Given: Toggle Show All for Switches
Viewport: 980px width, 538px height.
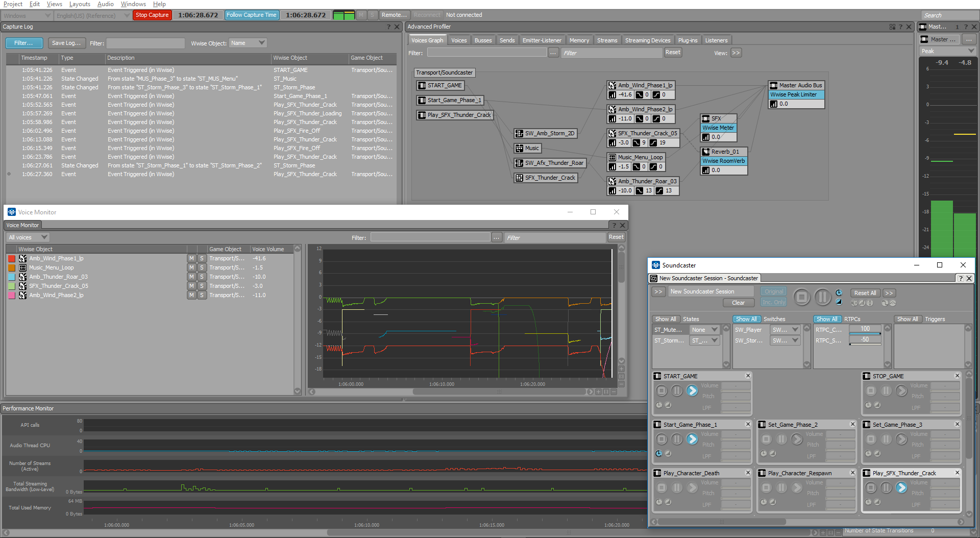Looking at the screenshot, I should [x=747, y=319].
